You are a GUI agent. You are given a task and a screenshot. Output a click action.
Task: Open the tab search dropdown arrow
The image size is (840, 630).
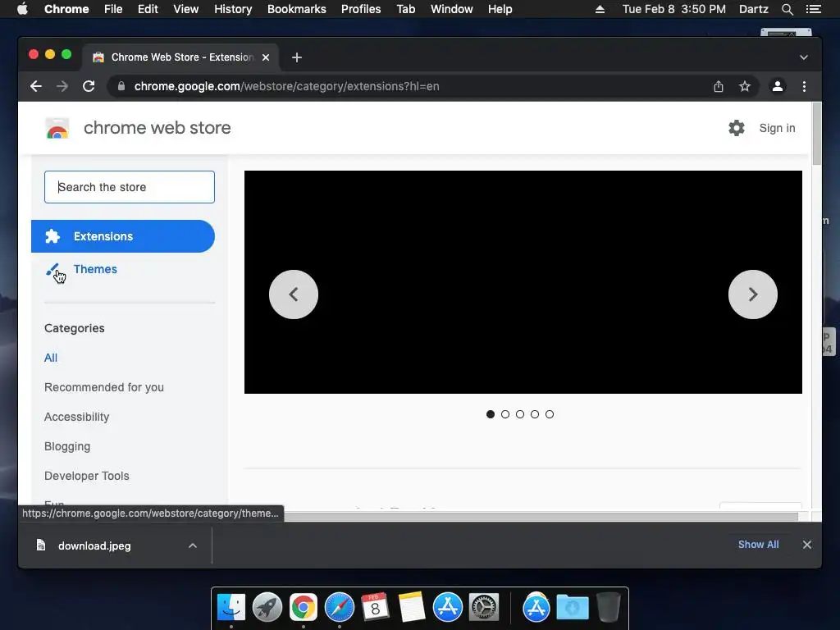804,57
